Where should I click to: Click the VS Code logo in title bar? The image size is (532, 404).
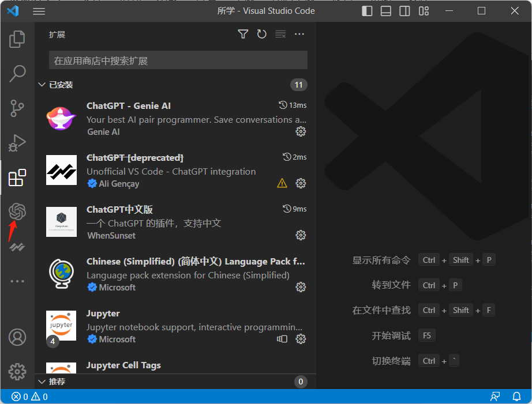13,11
